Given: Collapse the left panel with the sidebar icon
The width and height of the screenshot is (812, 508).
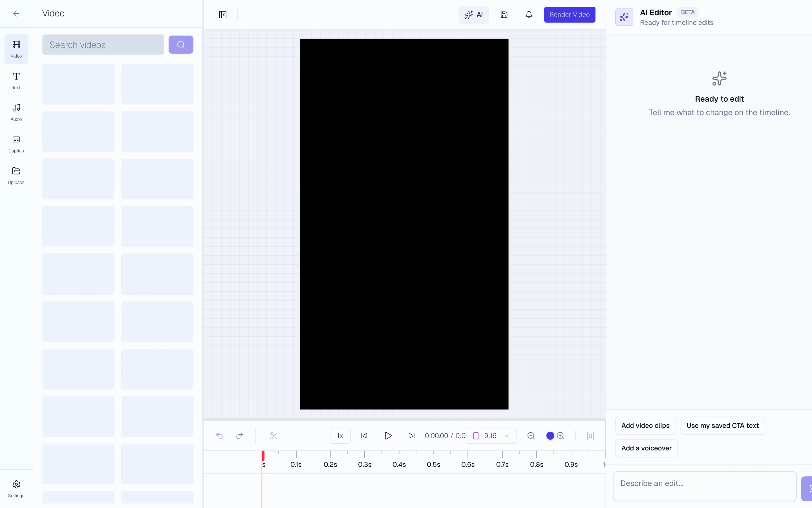Looking at the screenshot, I should coord(223,15).
